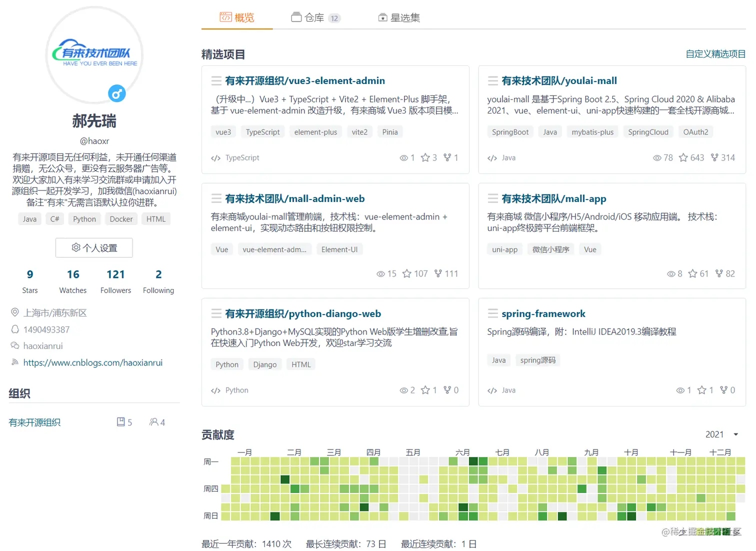Click drag handle icon on mall-admin-web card
Image resolution: width=756 pixels, height=551 pixels.
click(x=216, y=198)
